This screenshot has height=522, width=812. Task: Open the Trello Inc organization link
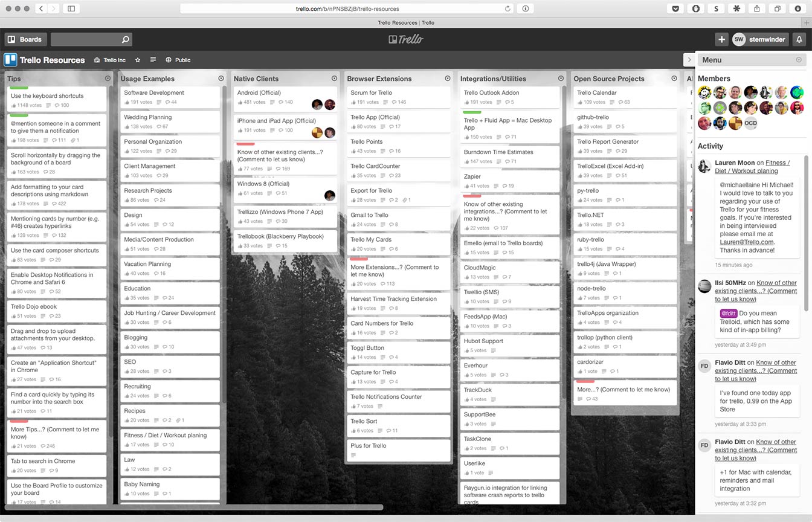110,60
